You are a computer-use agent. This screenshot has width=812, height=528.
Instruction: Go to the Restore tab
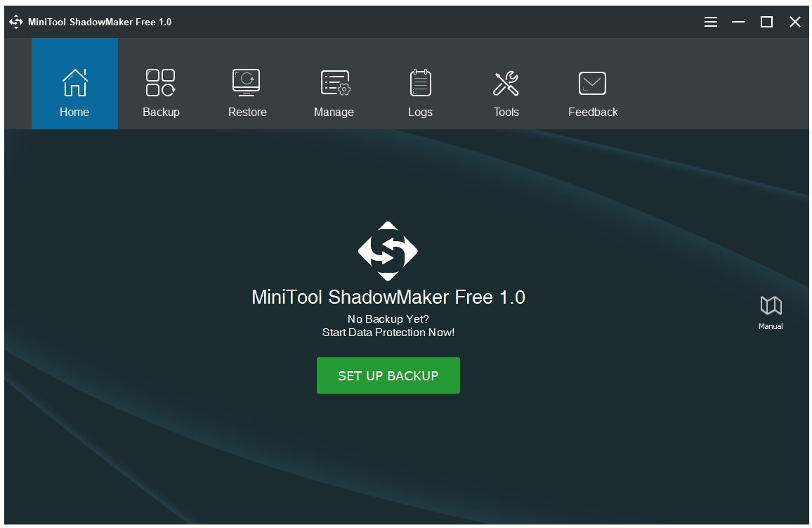pyautogui.click(x=247, y=84)
